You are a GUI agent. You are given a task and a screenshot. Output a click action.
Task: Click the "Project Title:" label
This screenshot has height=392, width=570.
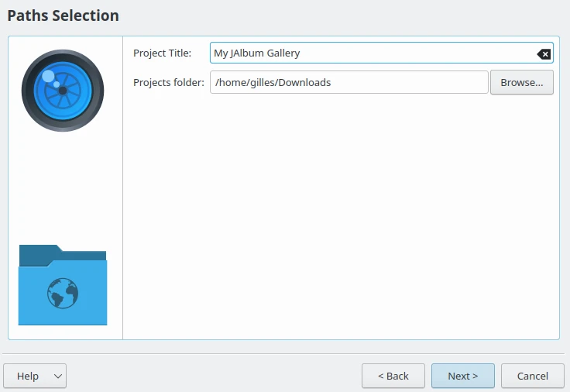coord(162,53)
